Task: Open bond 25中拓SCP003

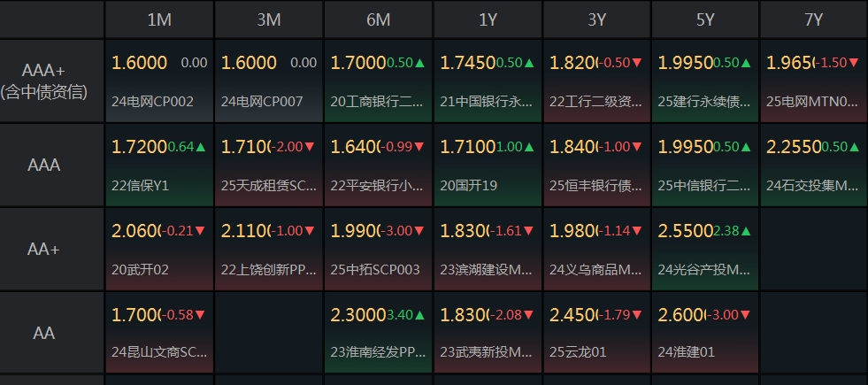Action: point(375,270)
